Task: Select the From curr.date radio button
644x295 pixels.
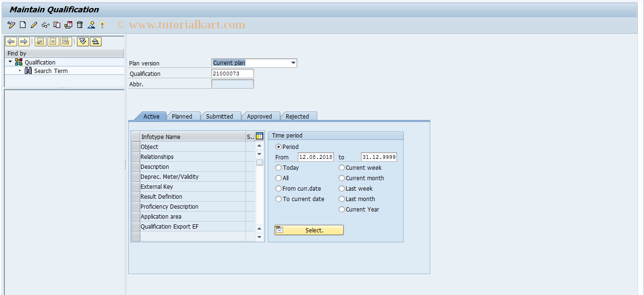Action: tap(278, 189)
